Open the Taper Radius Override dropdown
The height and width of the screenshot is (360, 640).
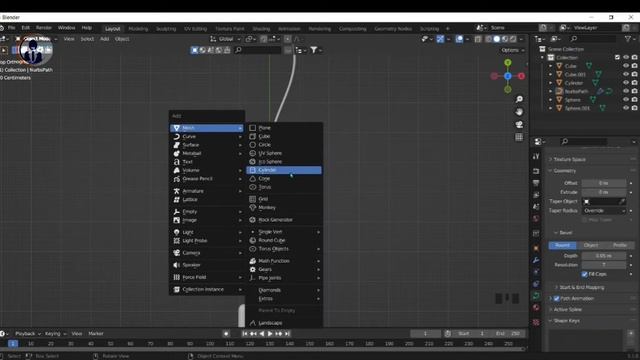tap(604, 211)
